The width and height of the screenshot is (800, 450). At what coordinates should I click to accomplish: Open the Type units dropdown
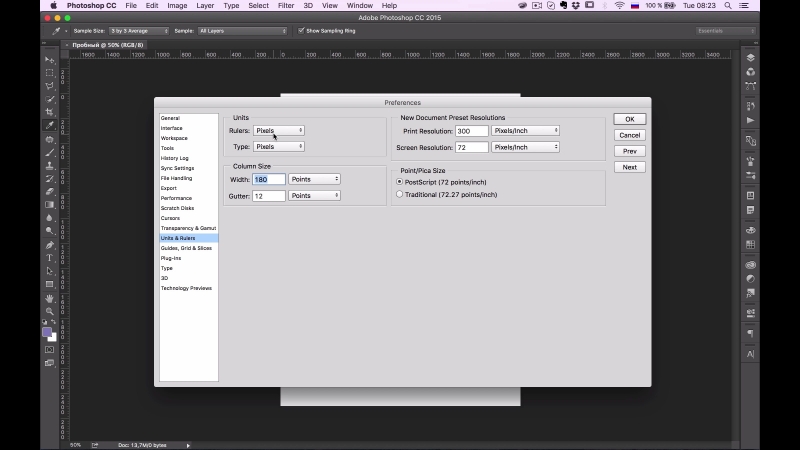279,146
